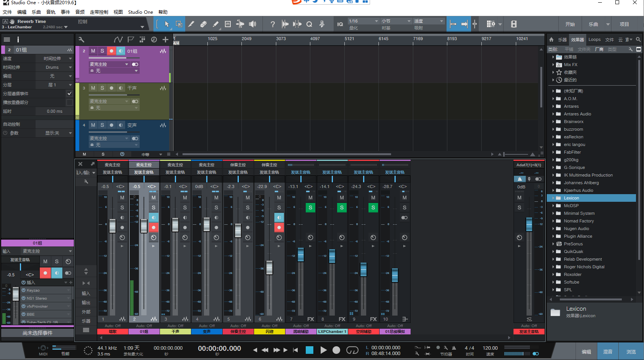The height and width of the screenshot is (360, 644).
Task: Open the Drums stretch mode dropdown
Action: [x=54, y=67]
